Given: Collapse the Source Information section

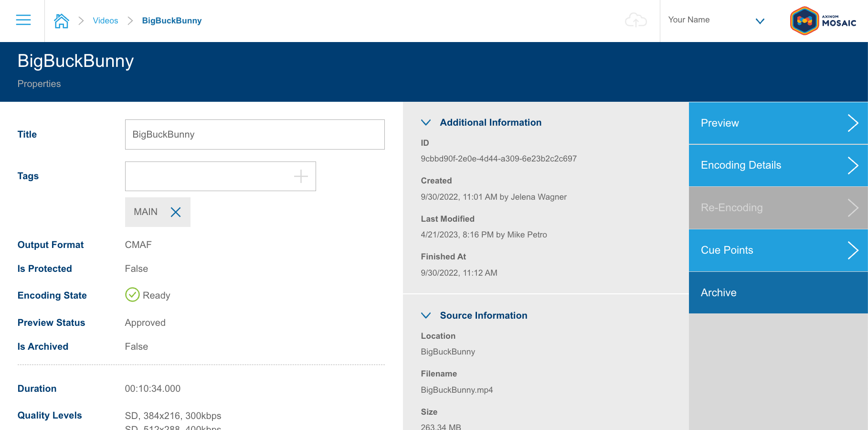Looking at the screenshot, I should pos(426,315).
